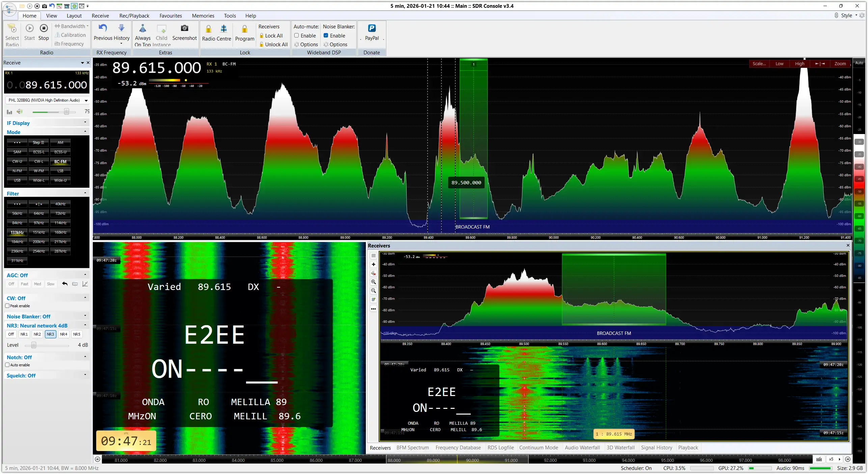Image resolution: width=868 pixels, height=474 pixels.
Task: Select W-FM mode button
Action: [x=39, y=171]
